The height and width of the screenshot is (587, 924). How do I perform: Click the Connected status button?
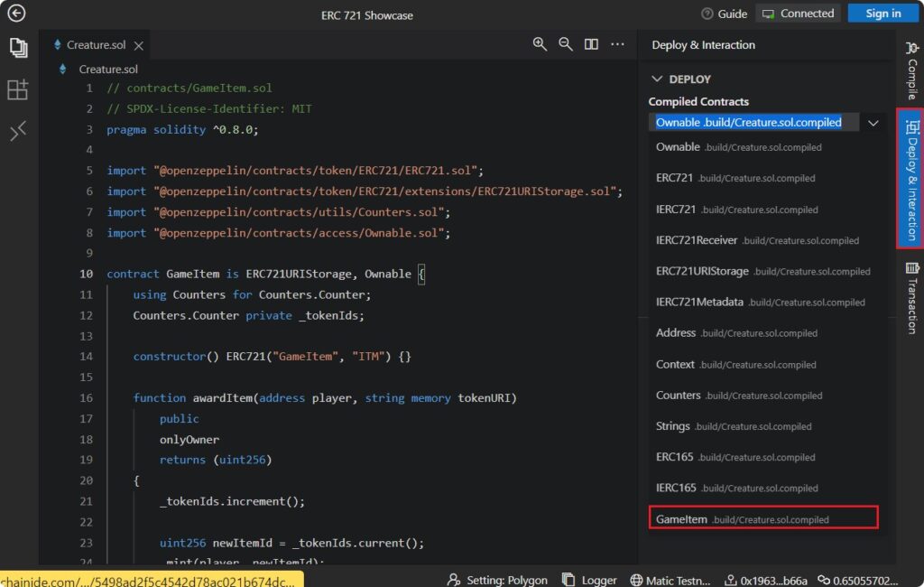point(798,14)
